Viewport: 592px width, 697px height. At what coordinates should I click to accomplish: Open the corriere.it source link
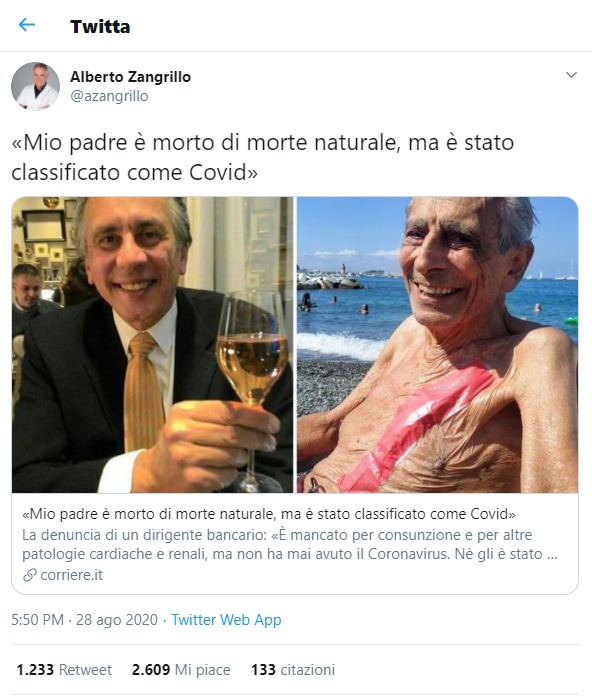click(x=71, y=575)
